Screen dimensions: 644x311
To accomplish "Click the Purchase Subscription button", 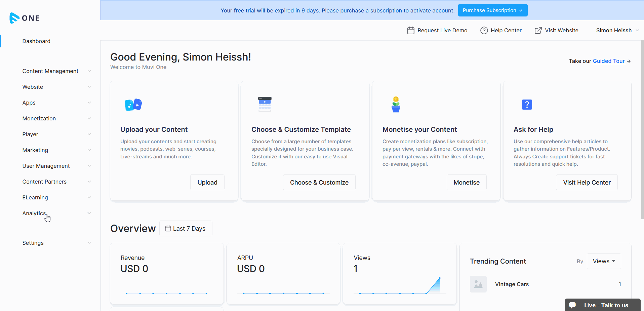I will 493,10.
